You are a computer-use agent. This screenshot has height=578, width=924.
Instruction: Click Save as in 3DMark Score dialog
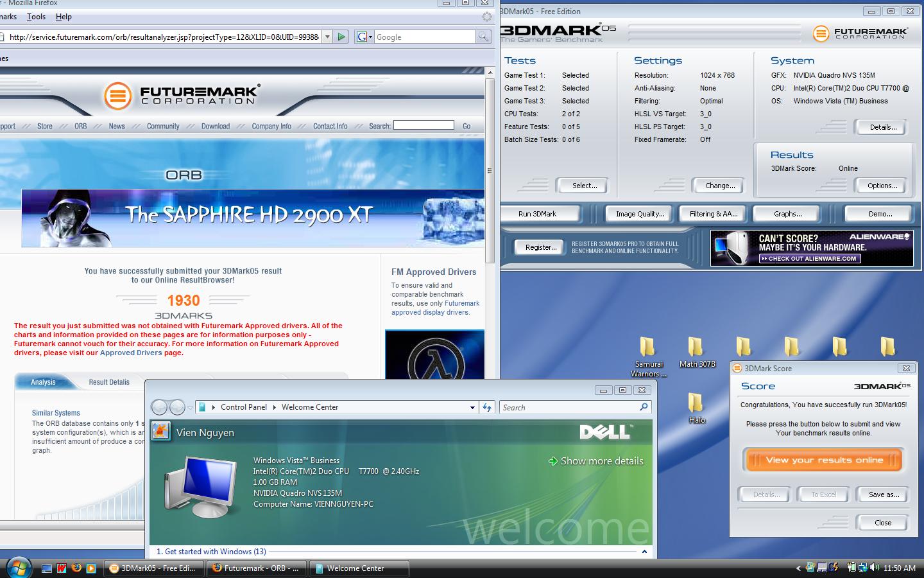(884, 495)
